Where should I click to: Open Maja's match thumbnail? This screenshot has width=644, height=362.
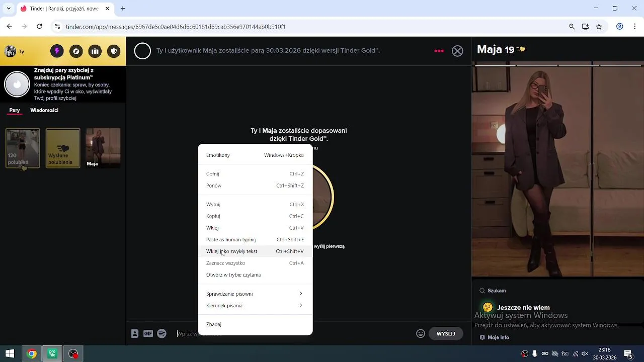tap(103, 148)
